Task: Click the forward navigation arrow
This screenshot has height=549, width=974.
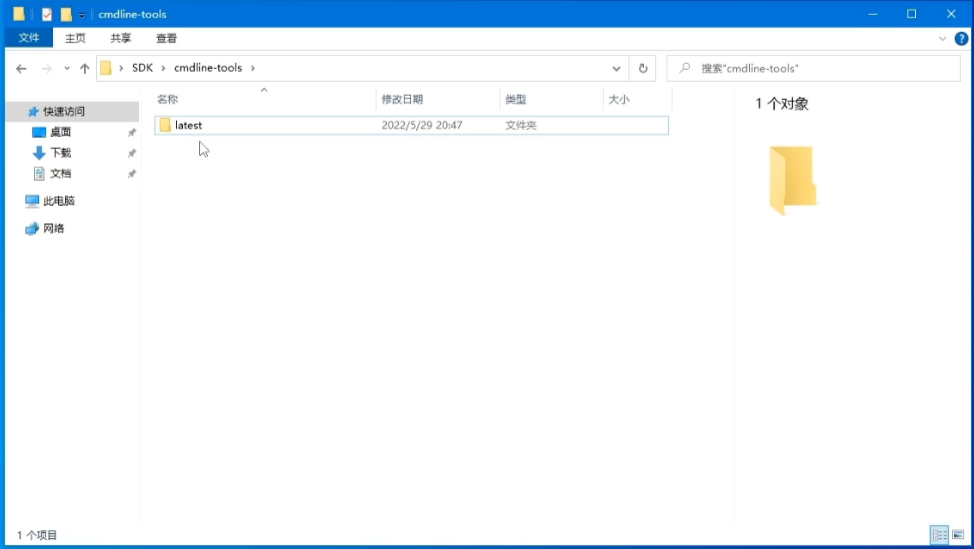Action: [x=47, y=68]
